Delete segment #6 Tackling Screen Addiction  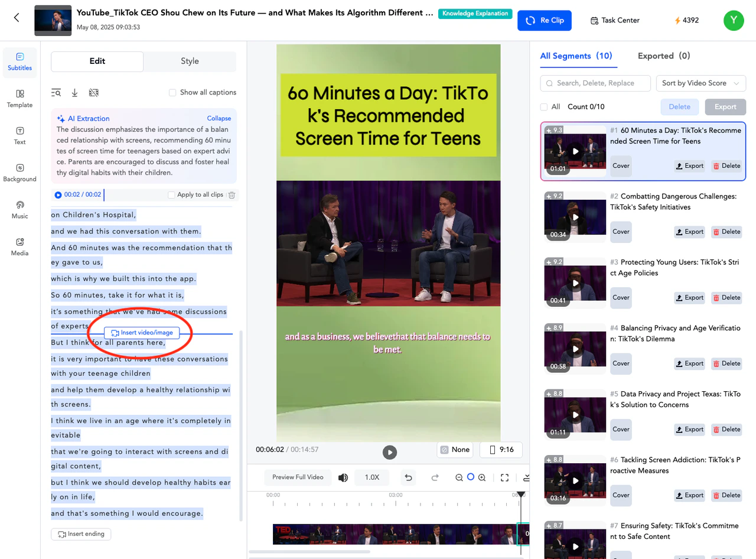726,495
